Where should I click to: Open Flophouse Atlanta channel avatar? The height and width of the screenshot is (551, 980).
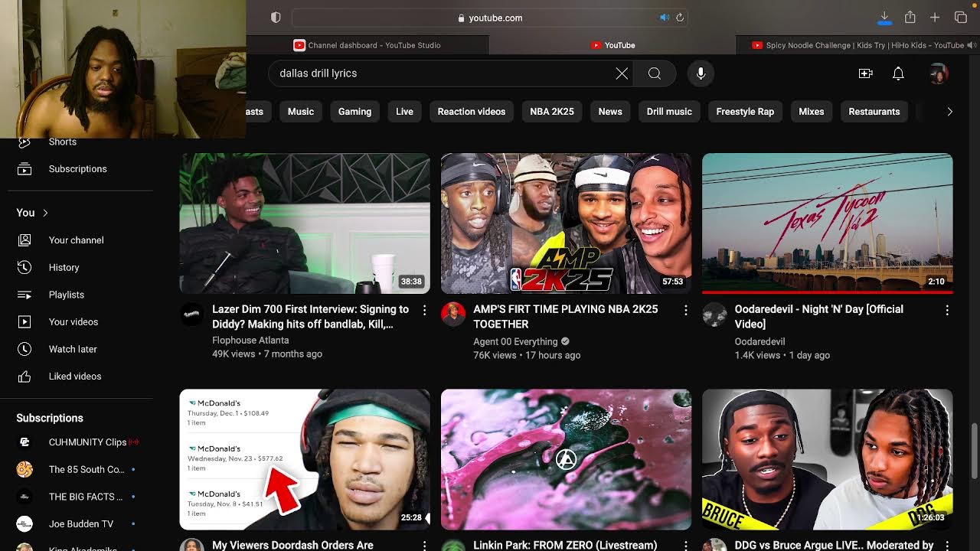(192, 315)
